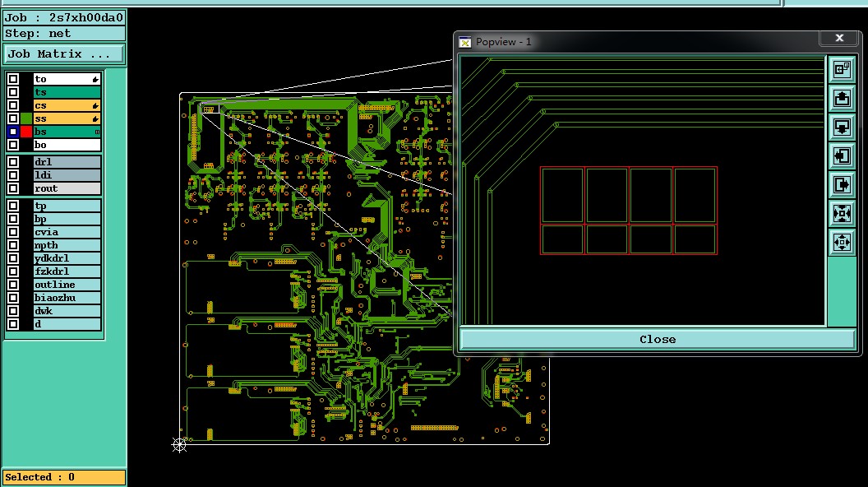Viewport: 868px width, 487px height.
Task: Toggle display checkbox for 'fzkdrl' layer
Action: [13, 271]
